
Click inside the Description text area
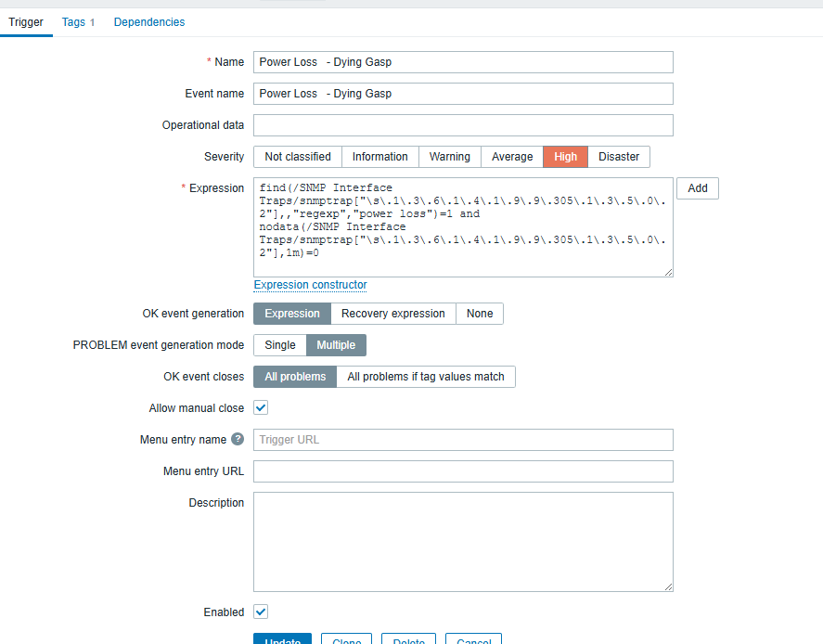click(x=463, y=542)
